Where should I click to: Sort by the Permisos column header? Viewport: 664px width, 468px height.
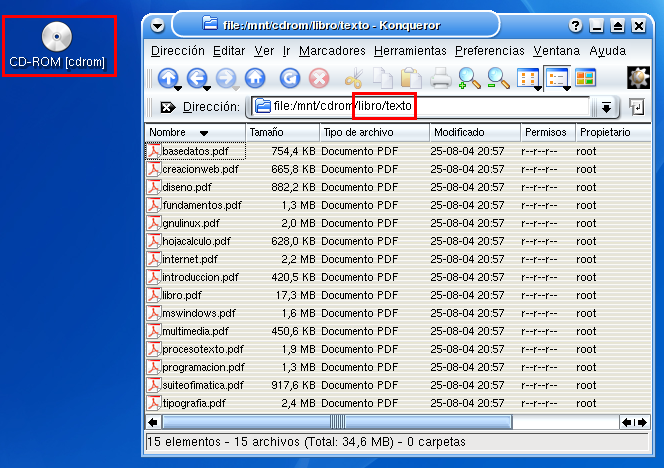tap(548, 132)
